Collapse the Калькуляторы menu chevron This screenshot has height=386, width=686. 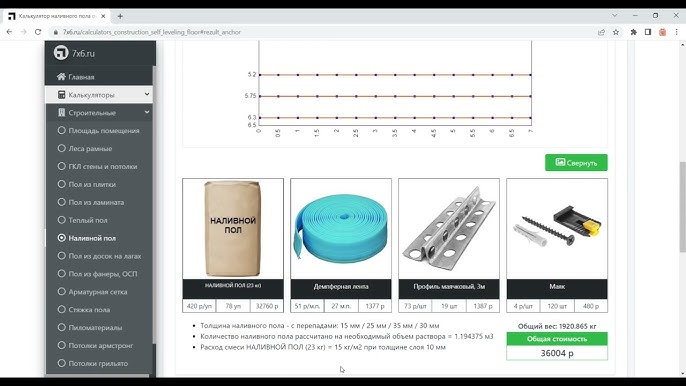(x=147, y=94)
